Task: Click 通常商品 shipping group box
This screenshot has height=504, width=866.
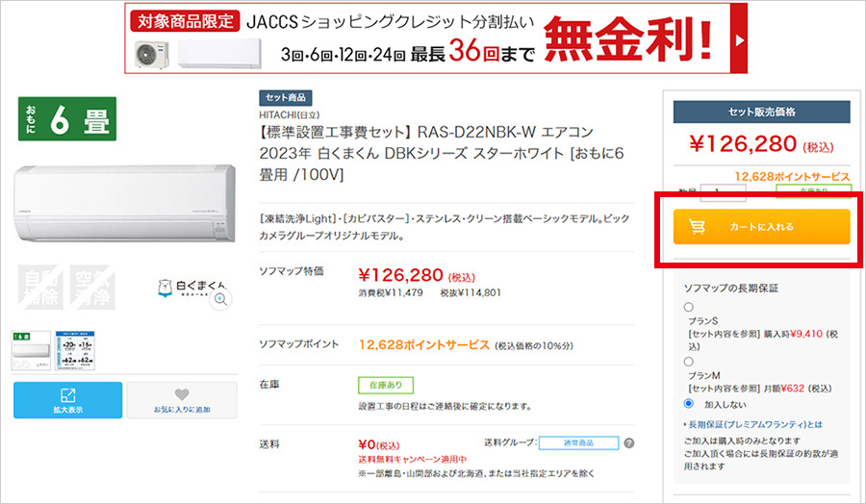Action: point(579,442)
